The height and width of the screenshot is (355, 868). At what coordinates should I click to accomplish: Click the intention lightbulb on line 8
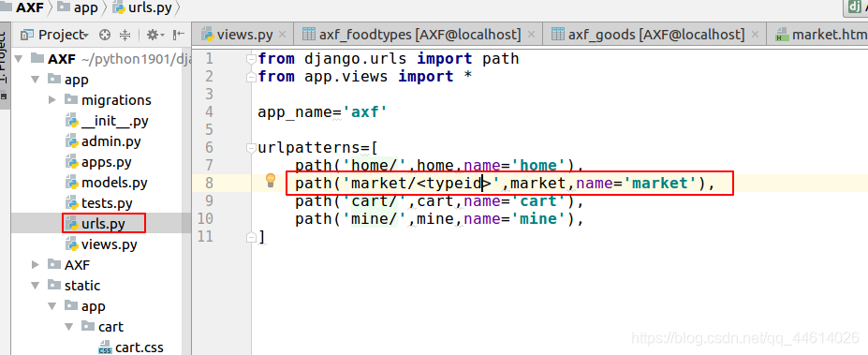pos(271,180)
